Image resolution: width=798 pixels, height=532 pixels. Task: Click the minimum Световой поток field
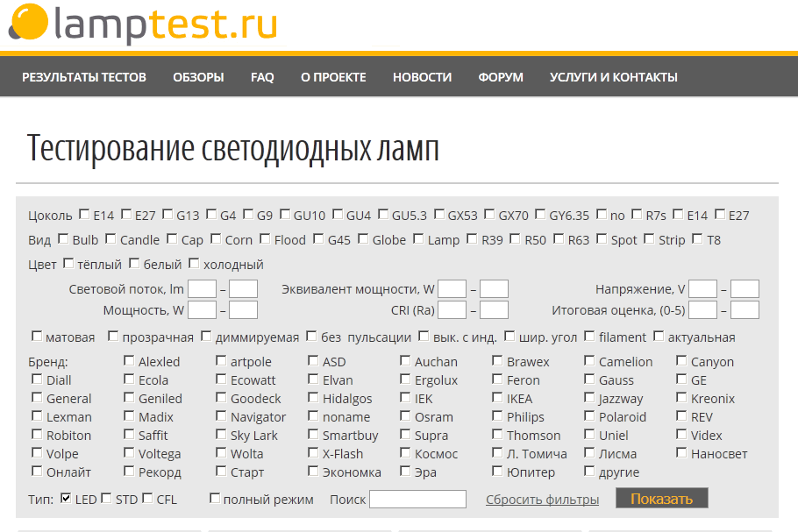coord(202,288)
